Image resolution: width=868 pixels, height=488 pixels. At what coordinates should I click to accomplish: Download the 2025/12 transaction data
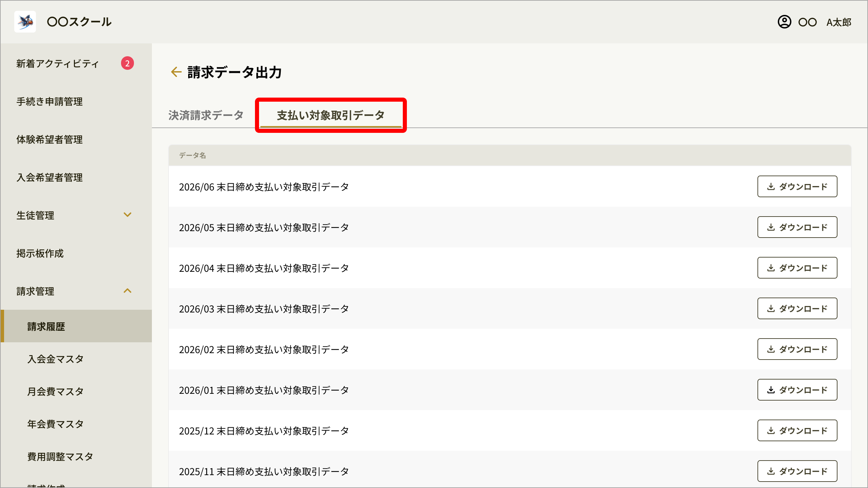pyautogui.click(x=797, y=430)
